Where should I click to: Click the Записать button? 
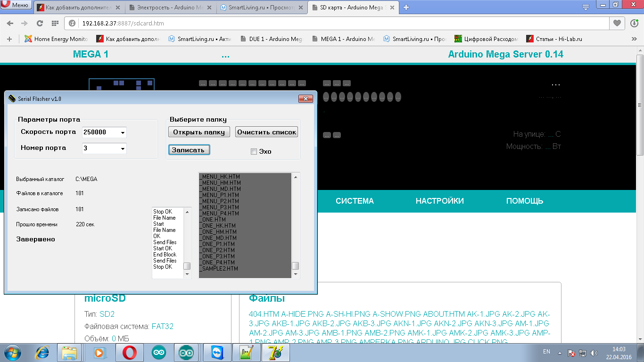coord(189,150)
